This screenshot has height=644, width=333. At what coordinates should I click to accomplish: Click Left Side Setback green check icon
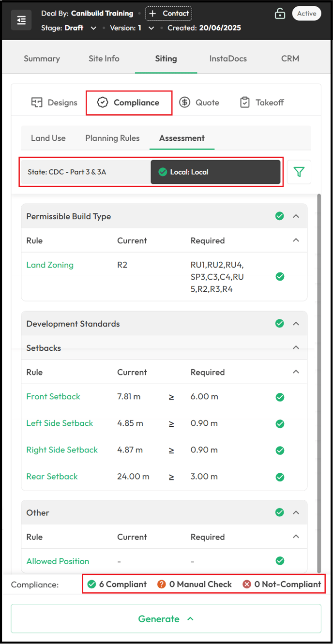tap(280, 424)
